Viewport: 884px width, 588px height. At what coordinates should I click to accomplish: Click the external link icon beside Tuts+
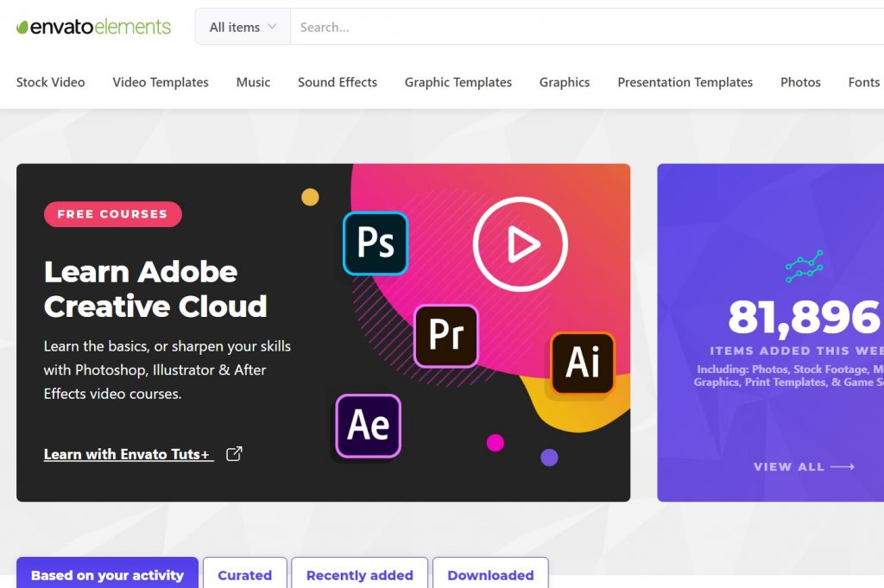click(x=234, y=454)
